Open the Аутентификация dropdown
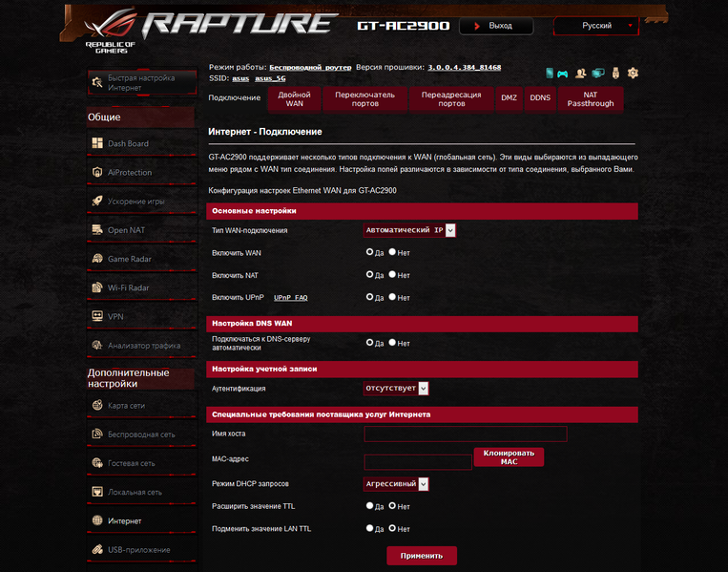Viewport: 728px width, 572px height. [x=396, y=388]
